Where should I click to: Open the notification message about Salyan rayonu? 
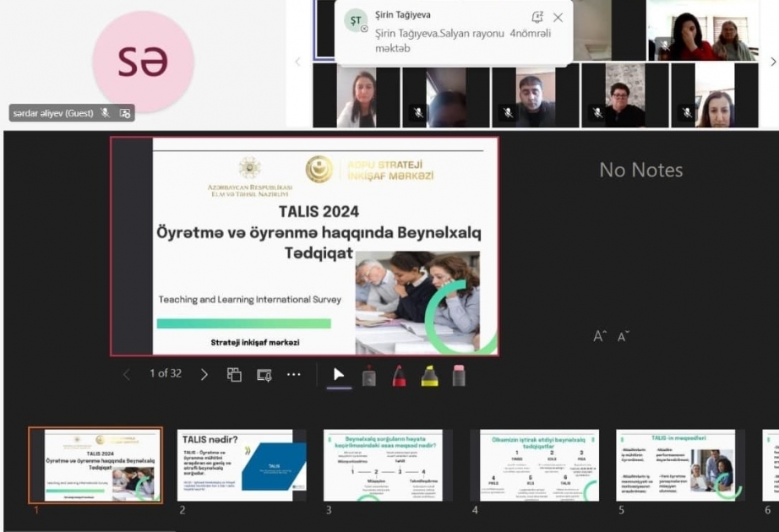[x=462, y=41]
